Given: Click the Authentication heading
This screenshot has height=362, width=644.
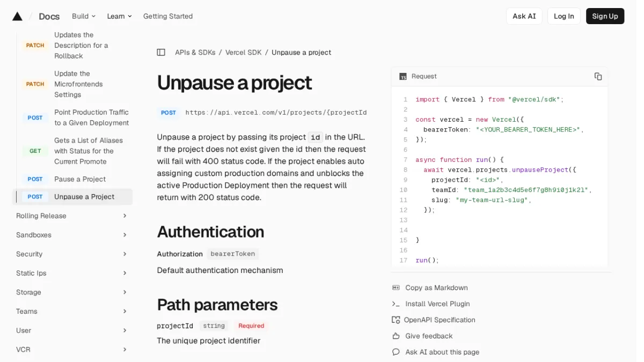Looking at the screenshot, I should point(210,232).
